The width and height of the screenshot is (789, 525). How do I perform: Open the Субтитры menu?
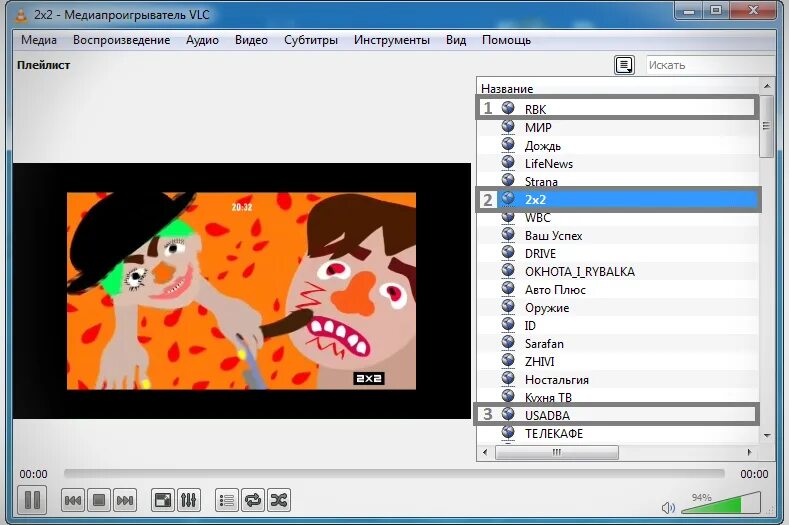pyautogui.click(x=310, y=40)
